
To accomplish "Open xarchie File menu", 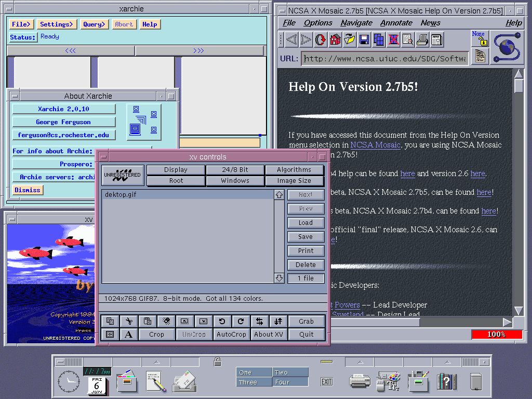I will [21, 24].
